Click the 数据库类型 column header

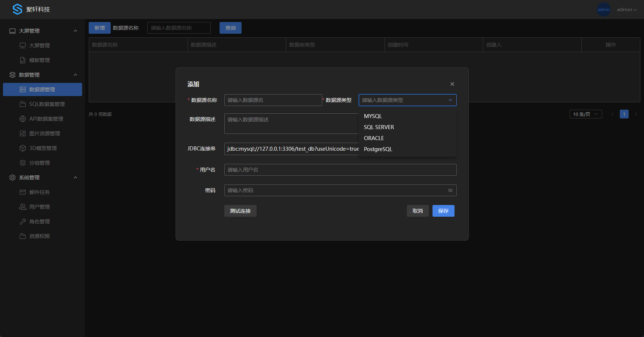[335, 45]
